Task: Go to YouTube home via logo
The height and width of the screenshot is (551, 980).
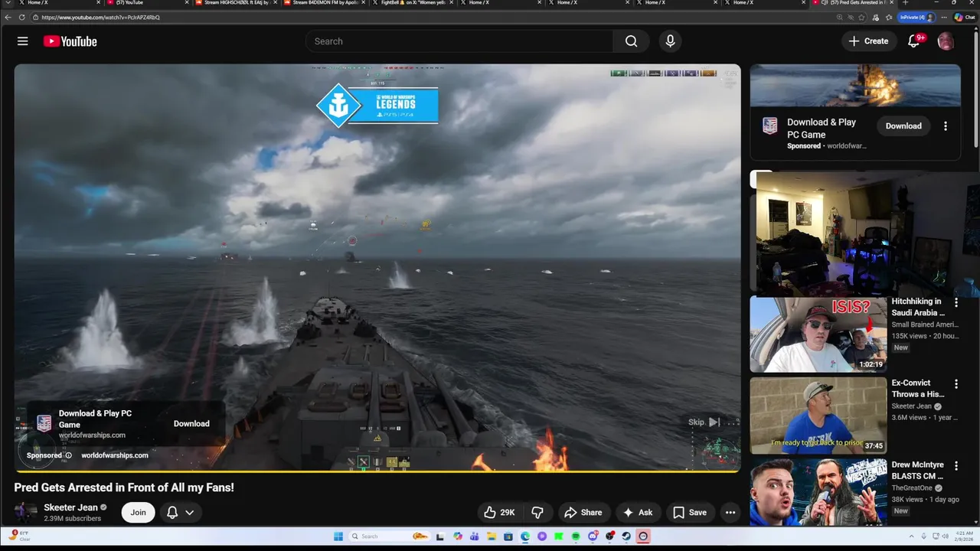Action: (70, 41)
